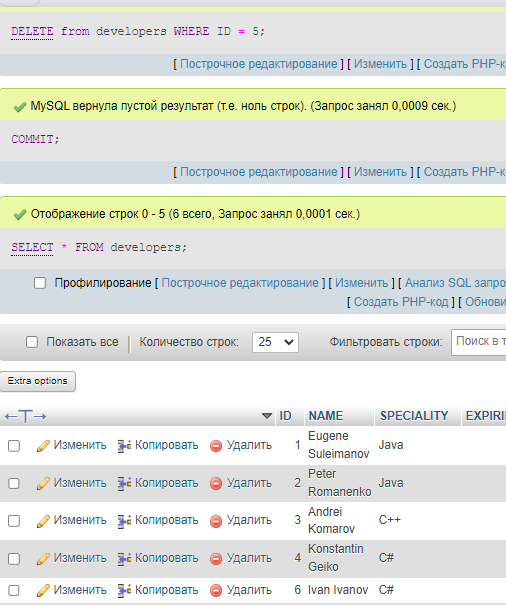Click Построчное редактирование under the COMMIT query
This screenshot has height=605, width=506.
259,172
